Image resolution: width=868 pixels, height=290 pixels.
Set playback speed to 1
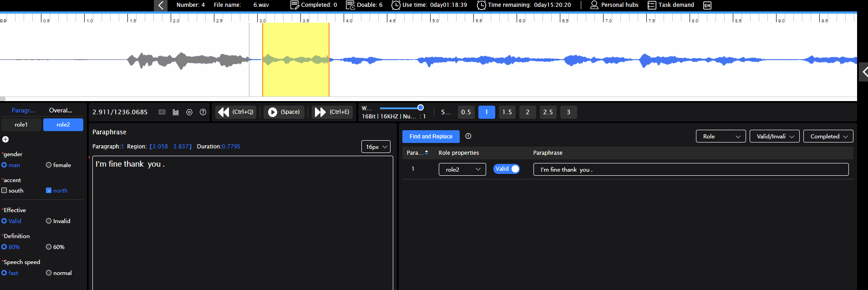click(x=487, y=112)
